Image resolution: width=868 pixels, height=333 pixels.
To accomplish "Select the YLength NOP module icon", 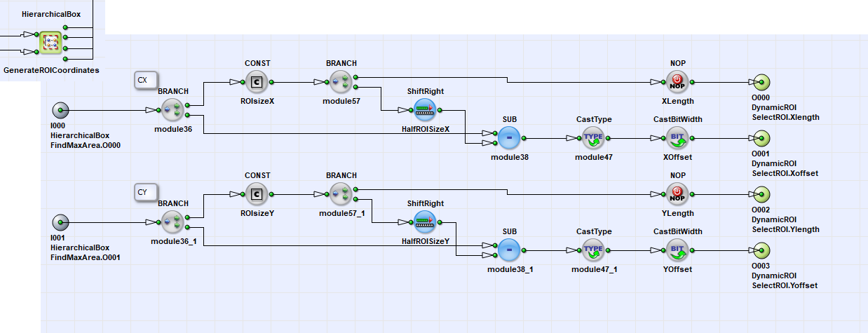I will click(x=677, y=194).
